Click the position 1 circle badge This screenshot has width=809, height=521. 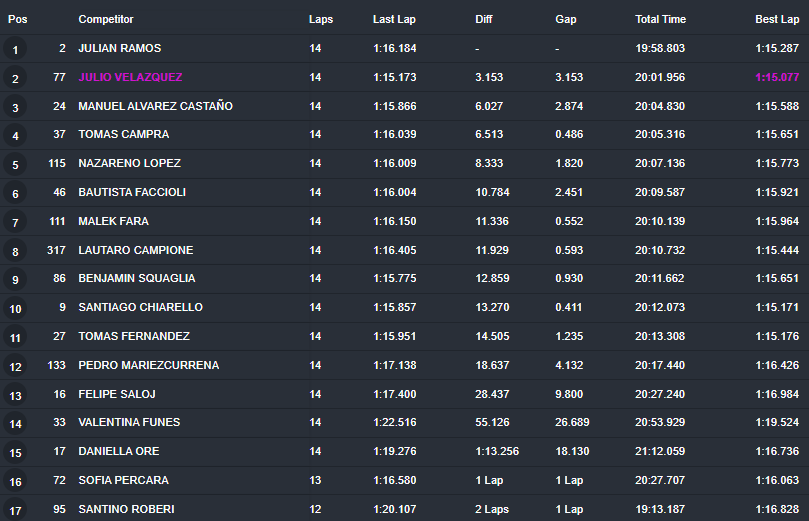tap(15, 50)
